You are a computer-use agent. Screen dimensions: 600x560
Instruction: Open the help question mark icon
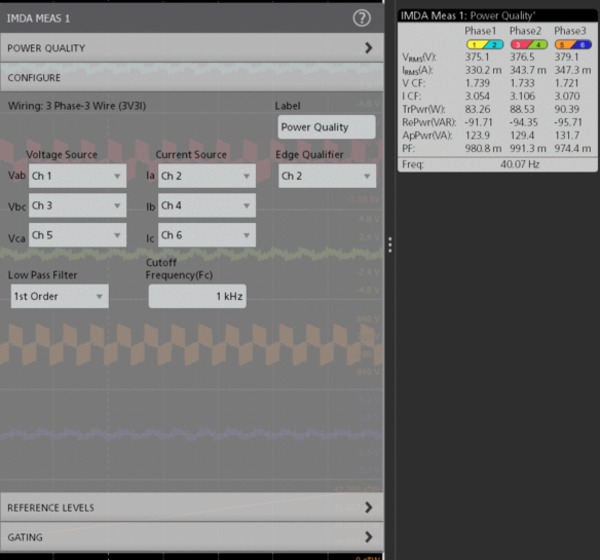click(x=361, y=18)
